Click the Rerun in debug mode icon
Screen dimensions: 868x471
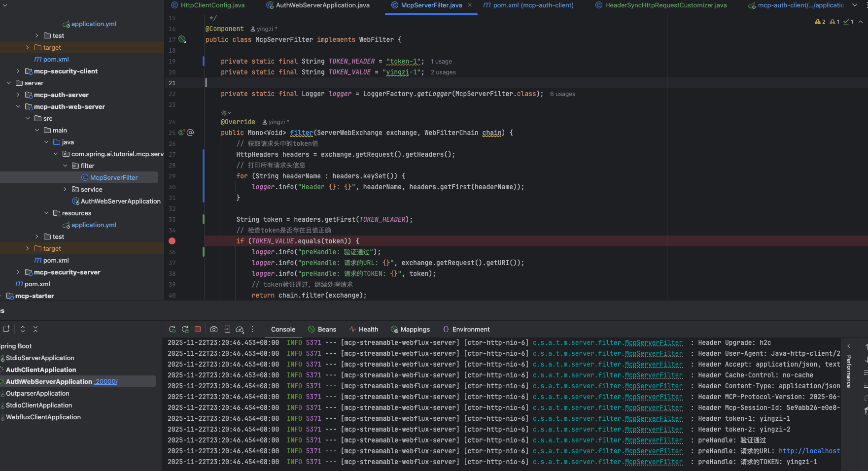tap(185, 330)
